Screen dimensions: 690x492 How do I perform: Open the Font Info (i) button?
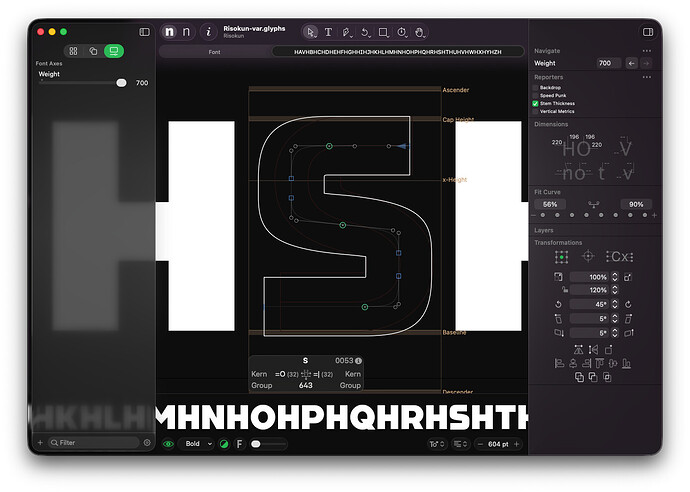point(209,32)
